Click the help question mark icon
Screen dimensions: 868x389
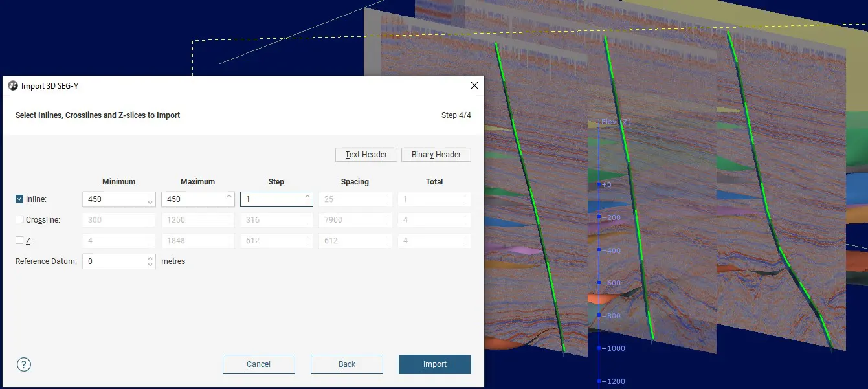coord(24,364)
